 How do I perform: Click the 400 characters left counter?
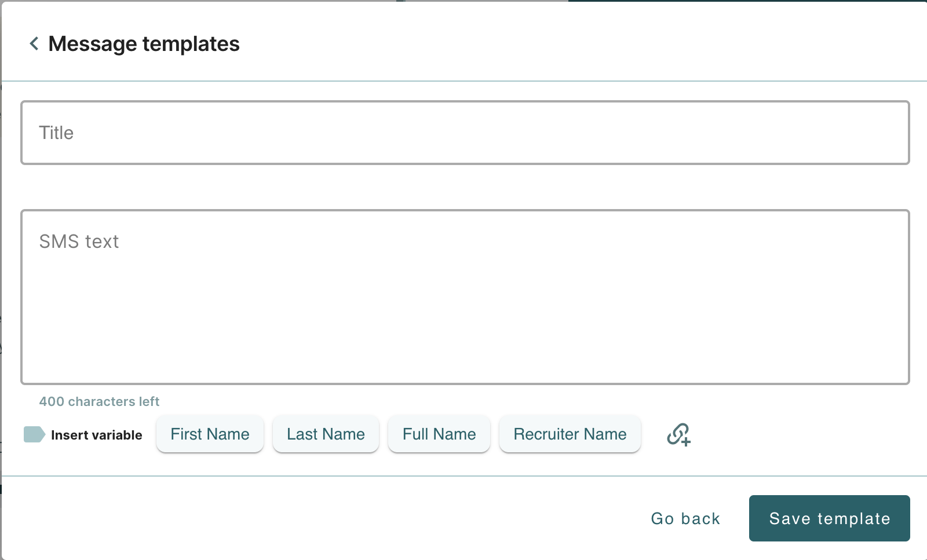[99, 401]
